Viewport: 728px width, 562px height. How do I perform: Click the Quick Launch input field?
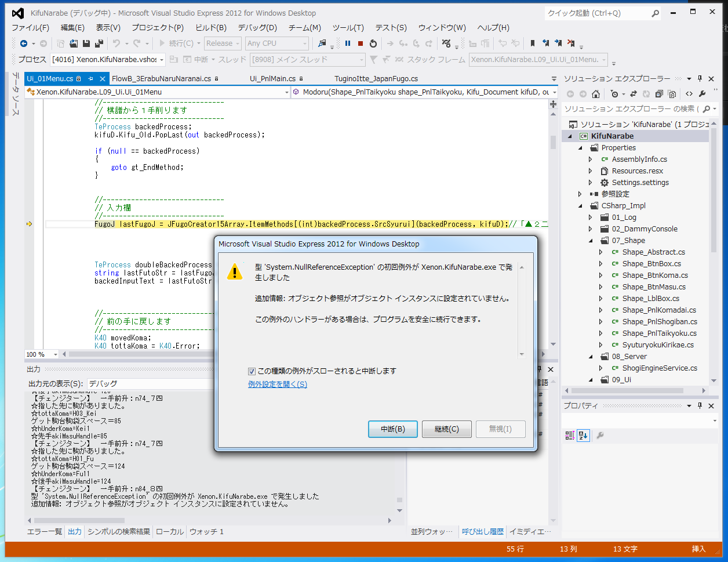click(x=596, y=13)
